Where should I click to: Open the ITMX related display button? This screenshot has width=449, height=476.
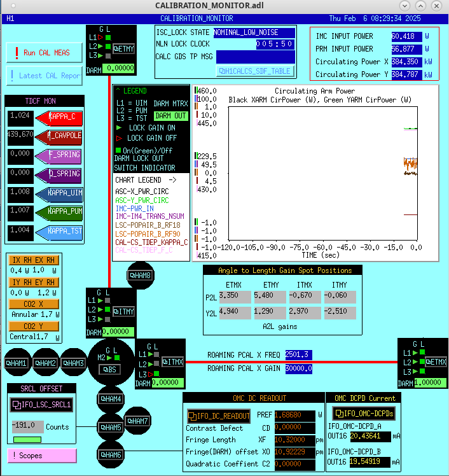pyautogui.click(x=172, y=362)
